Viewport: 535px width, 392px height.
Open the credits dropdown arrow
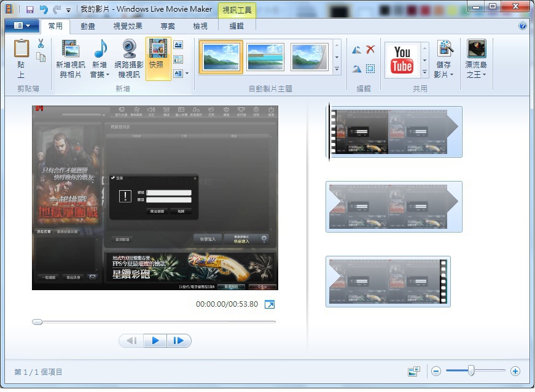pos(187,73)
